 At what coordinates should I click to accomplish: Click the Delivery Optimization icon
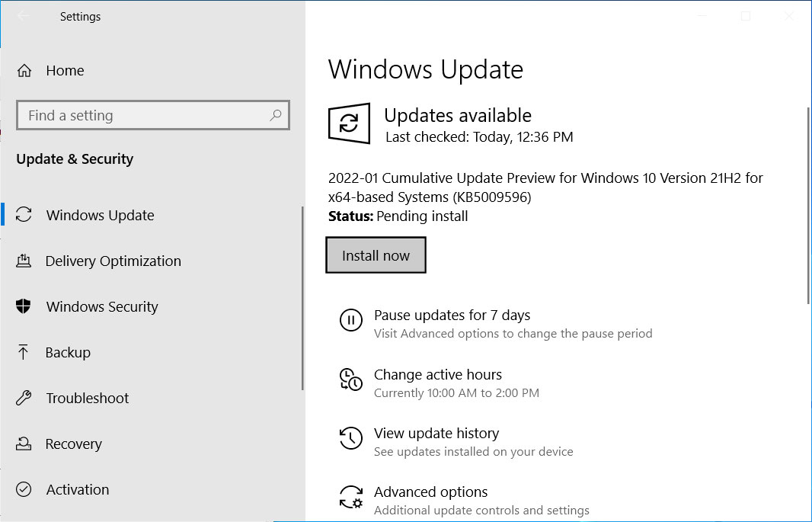(25, 261)
